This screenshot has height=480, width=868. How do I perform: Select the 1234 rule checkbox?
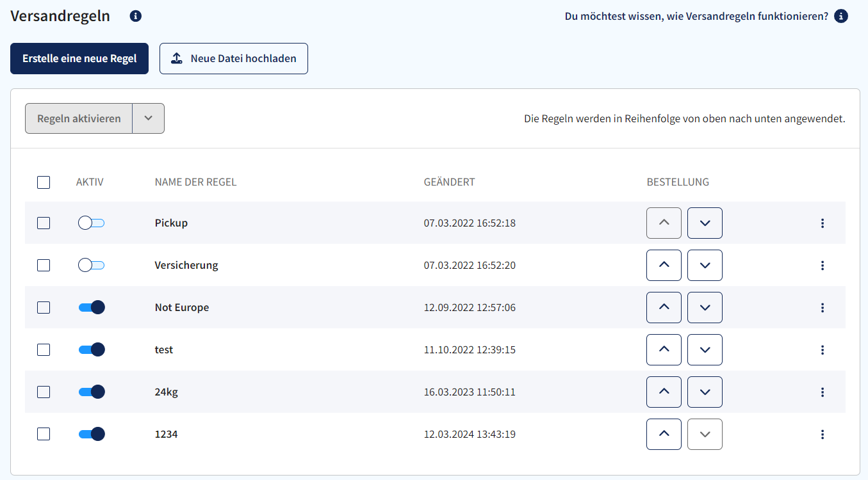tap(44, 434)
